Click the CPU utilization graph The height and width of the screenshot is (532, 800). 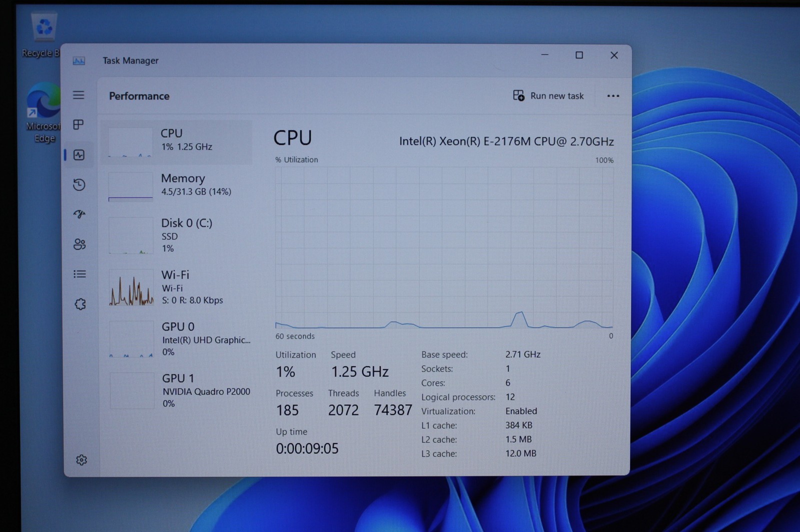444,248
